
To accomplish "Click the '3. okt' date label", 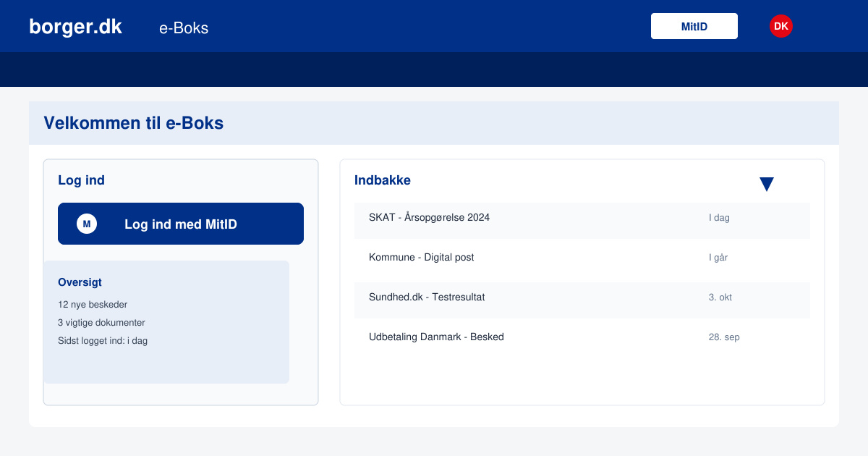I will [720, 297].
